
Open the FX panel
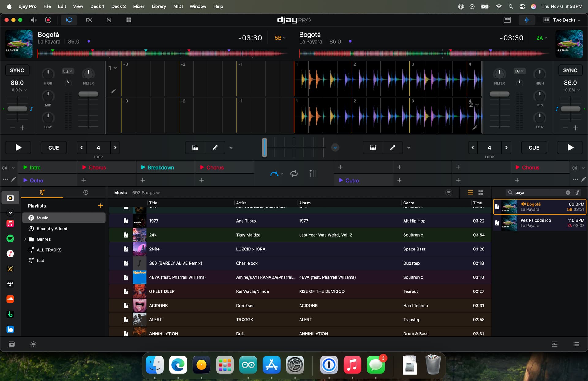click(x=89, y=20)
